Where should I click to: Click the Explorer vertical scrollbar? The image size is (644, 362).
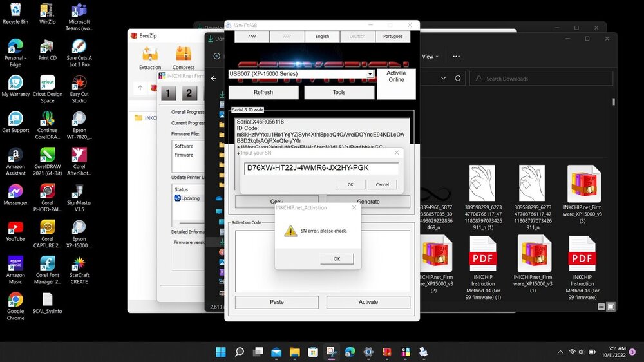614,101
